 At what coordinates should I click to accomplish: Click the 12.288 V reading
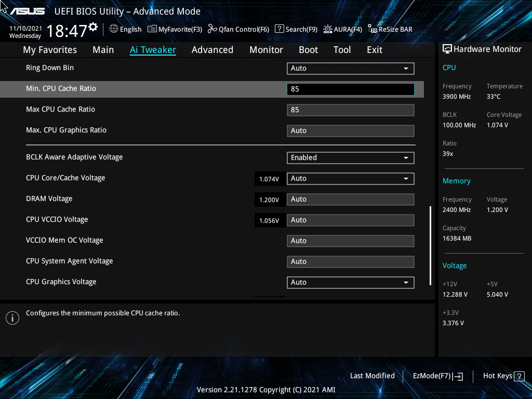tap(455, 295)
